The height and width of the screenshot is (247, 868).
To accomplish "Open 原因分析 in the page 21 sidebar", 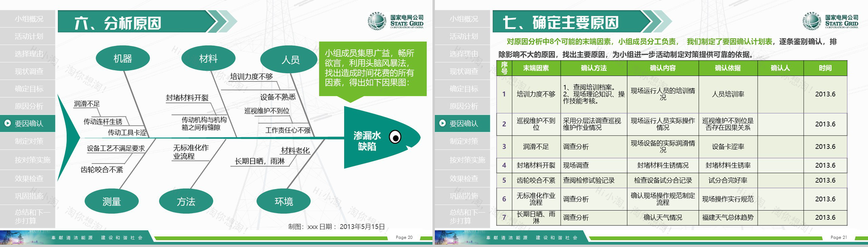I will (463, 106).
